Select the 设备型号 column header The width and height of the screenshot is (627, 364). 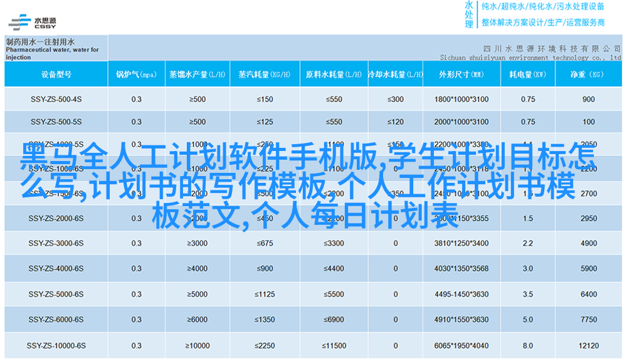(56, 75)
